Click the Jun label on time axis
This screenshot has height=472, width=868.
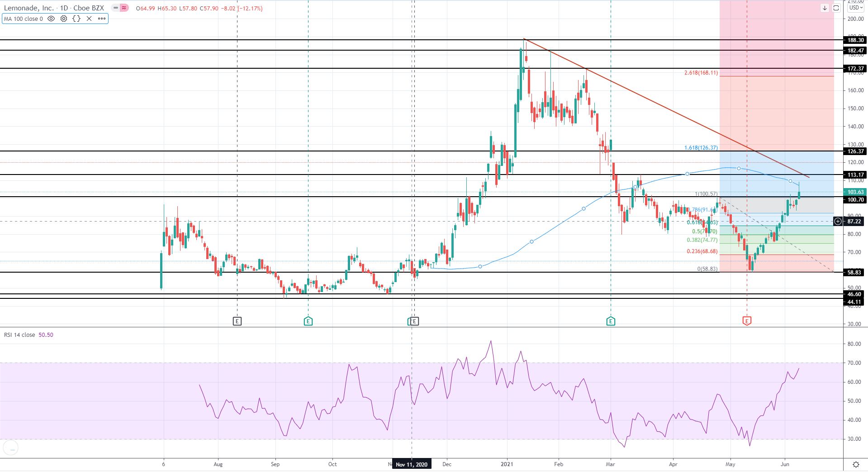point(785,464)
